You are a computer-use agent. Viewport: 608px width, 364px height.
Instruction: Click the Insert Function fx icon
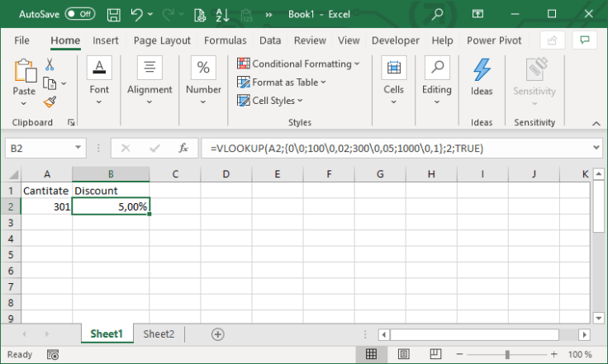183,149
